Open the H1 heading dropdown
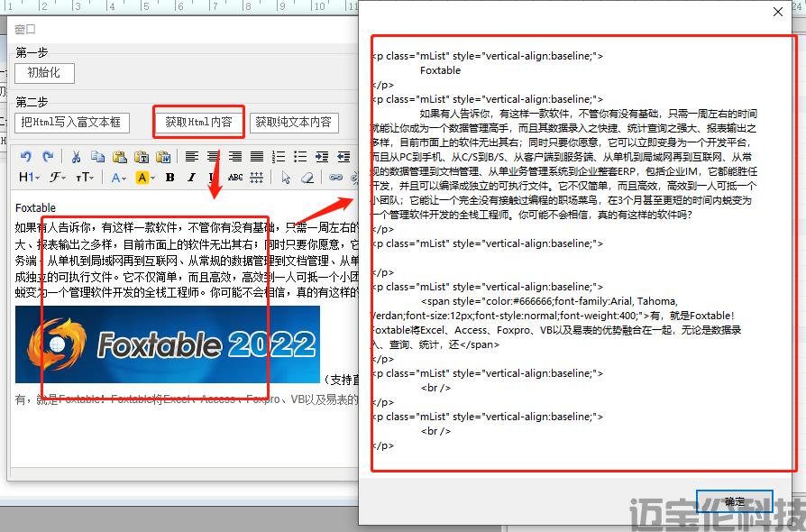Viewport: 806px width, 532px height. click(x=29, y=178)
